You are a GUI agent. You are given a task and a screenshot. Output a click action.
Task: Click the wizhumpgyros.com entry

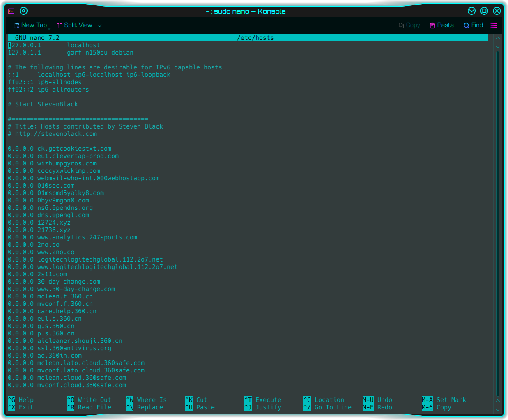click(67, 163)
